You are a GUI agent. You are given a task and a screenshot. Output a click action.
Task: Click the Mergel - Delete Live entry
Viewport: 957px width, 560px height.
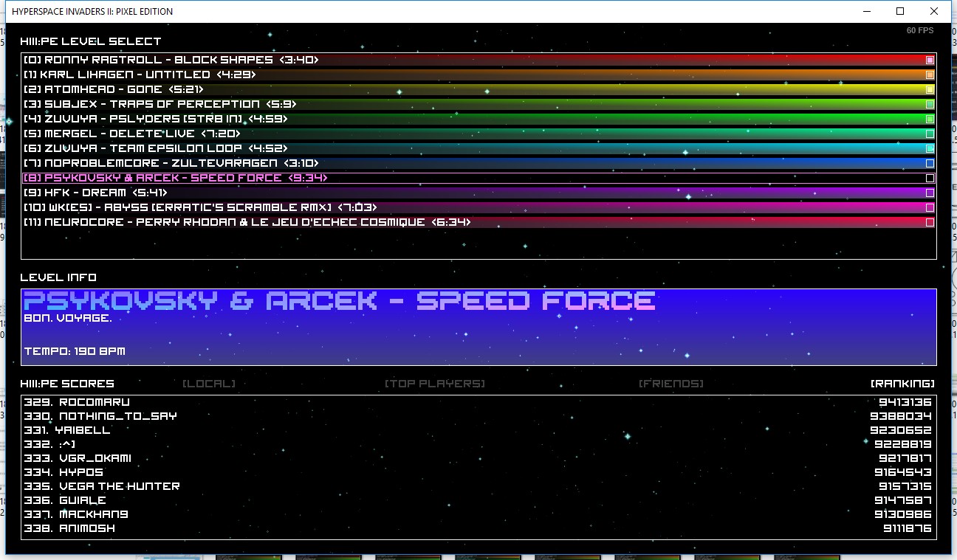point(132,134)
